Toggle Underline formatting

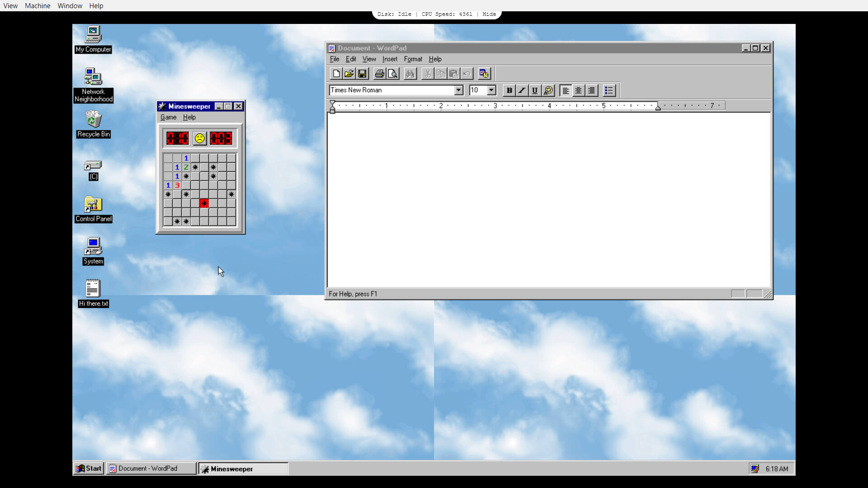point(535,90)
